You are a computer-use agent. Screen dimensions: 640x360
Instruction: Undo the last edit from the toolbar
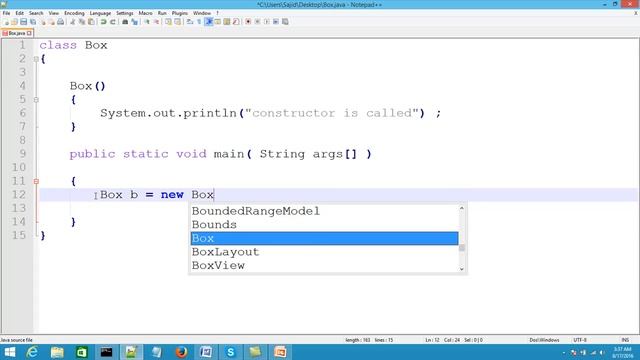tap(103, 22)
